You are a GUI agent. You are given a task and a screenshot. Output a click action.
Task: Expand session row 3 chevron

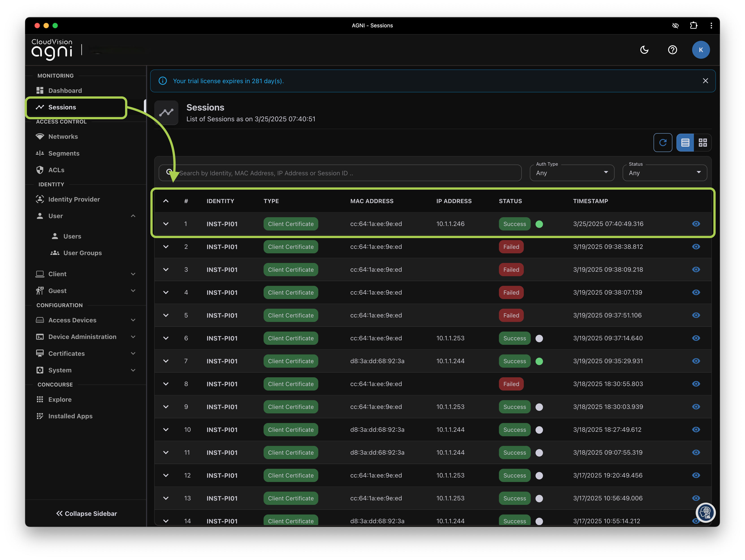tap(166, 269)
